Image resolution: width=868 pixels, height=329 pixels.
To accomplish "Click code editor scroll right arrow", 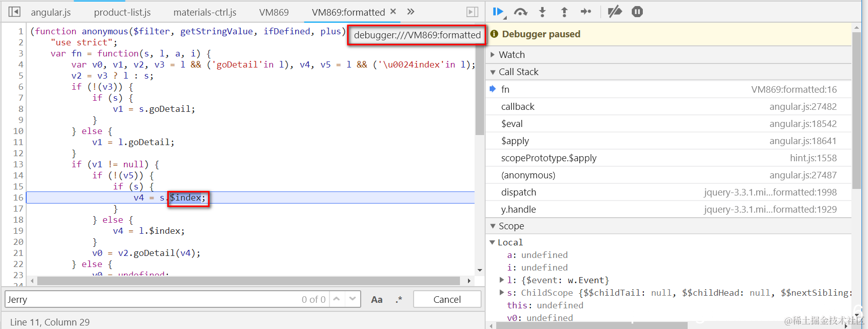I will tap(469, 281).
